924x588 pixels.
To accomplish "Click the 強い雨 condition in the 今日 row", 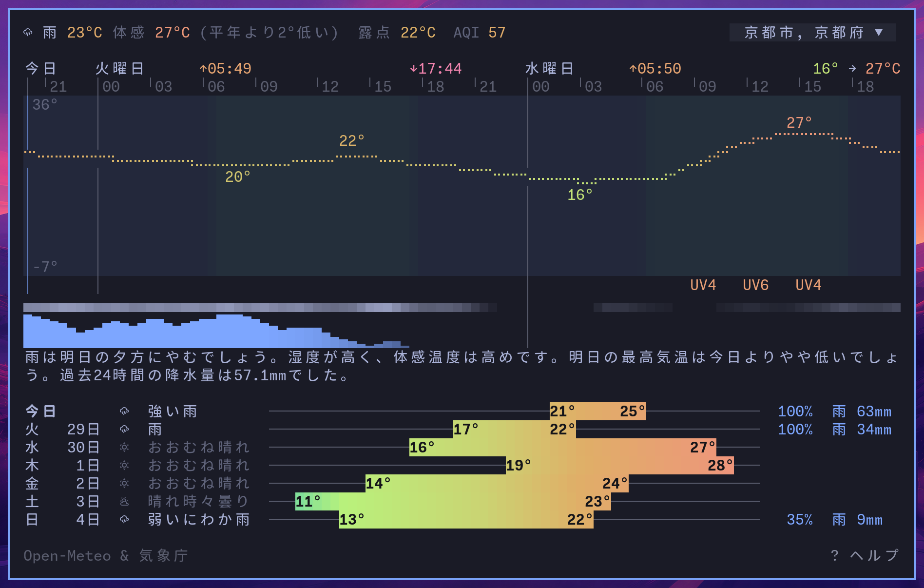I will pyautogui.click(x=173, y=412).
